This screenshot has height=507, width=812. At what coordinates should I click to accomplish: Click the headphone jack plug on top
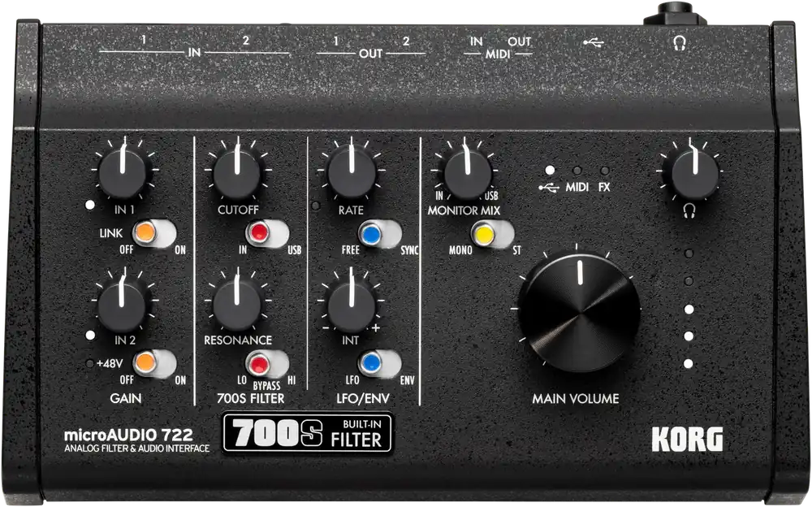point(676,14)
